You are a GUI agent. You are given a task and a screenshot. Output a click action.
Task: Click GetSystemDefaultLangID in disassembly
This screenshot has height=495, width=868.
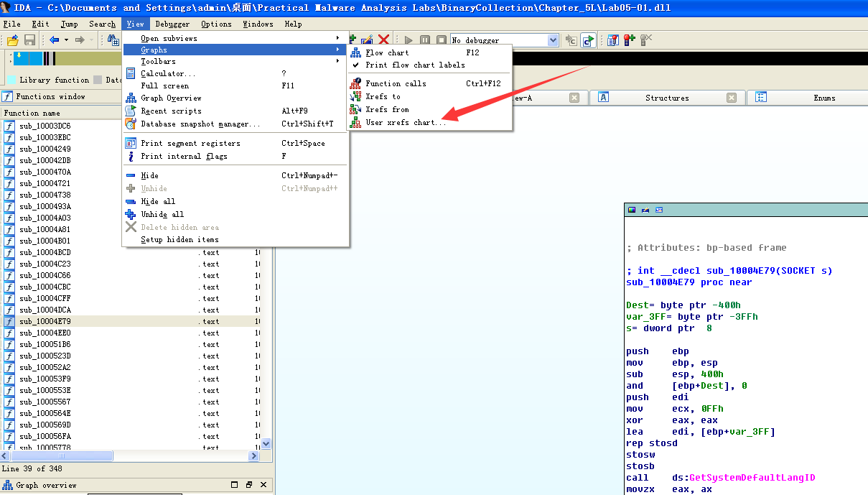752,478
